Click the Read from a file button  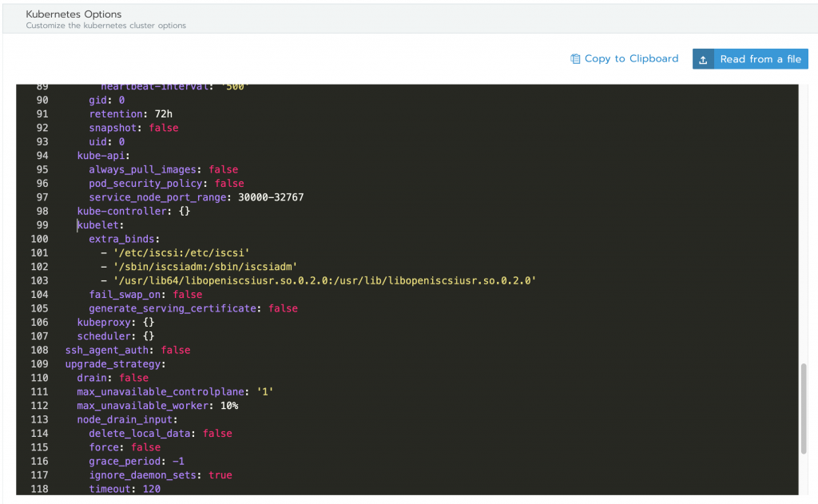click(750, 59)
